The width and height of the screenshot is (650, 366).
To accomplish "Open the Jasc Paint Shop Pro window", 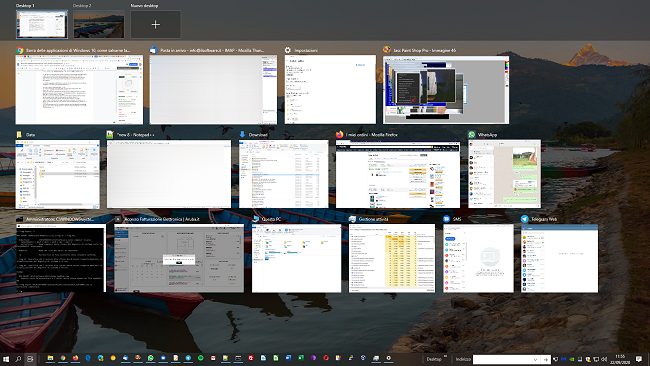I will click(446, 90).
